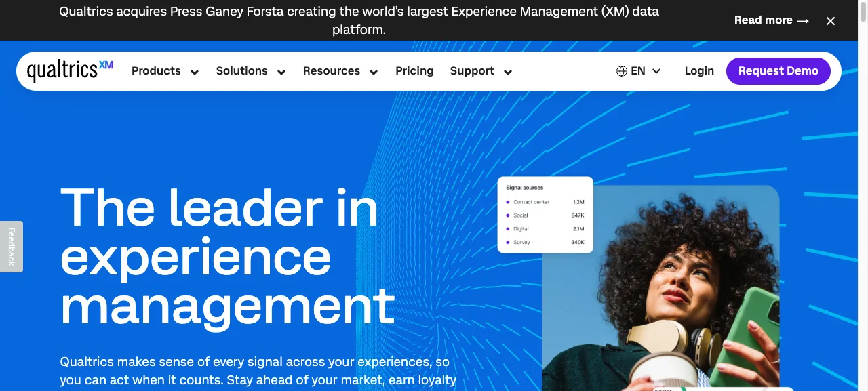This screenshot has height=391, width=868.
Task: Open the Read more announcement link
Action: pos(772,20)
